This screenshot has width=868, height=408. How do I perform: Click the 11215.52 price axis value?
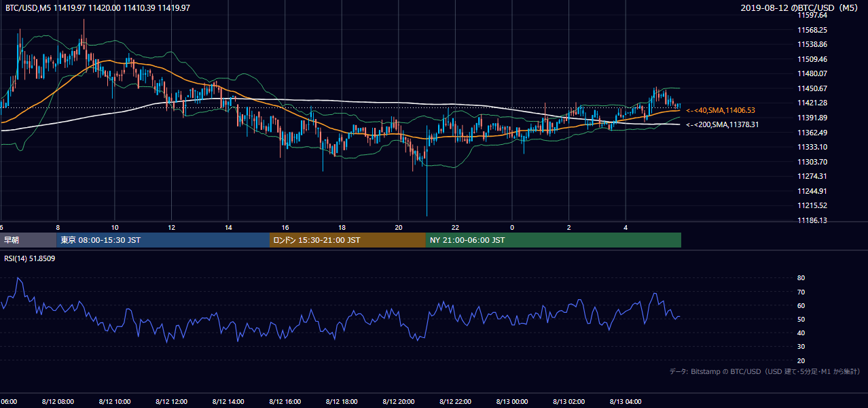tap(812, 205)
